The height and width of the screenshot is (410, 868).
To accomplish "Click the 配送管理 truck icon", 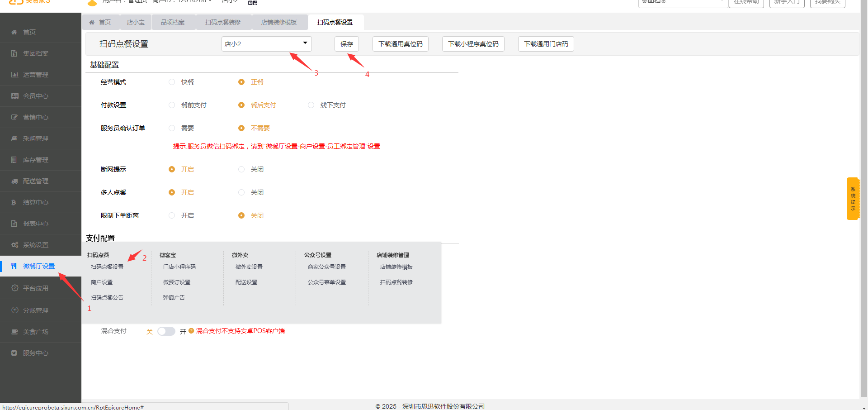I will (x=14, y=181).
